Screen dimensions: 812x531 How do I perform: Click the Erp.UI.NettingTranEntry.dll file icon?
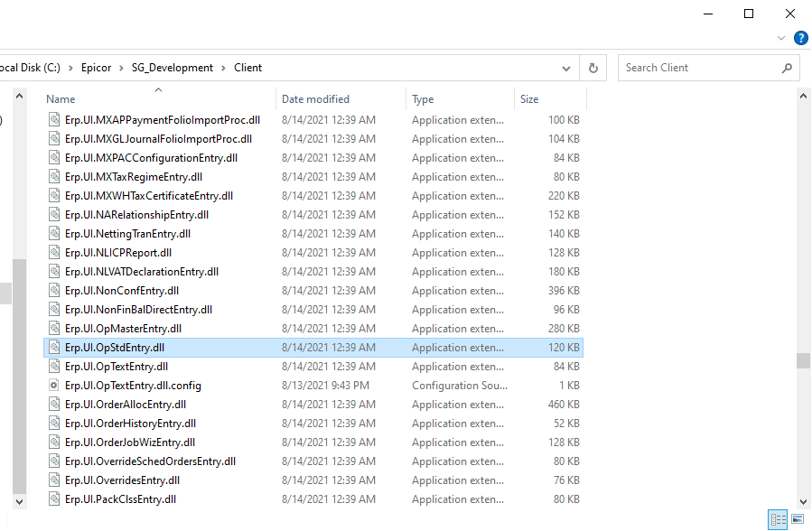coord(54,234)
